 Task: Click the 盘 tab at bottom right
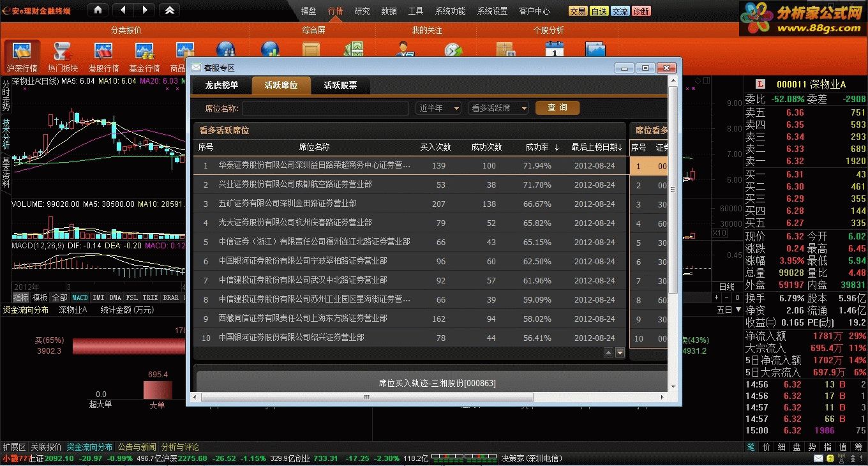coord(798,447)
